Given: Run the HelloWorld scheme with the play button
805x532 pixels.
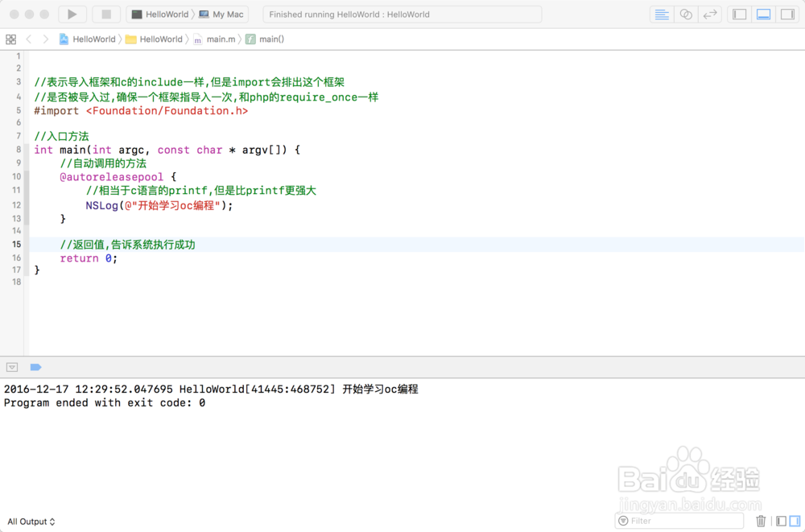Looking at the screenshot, I should click(x=71, y=14).
